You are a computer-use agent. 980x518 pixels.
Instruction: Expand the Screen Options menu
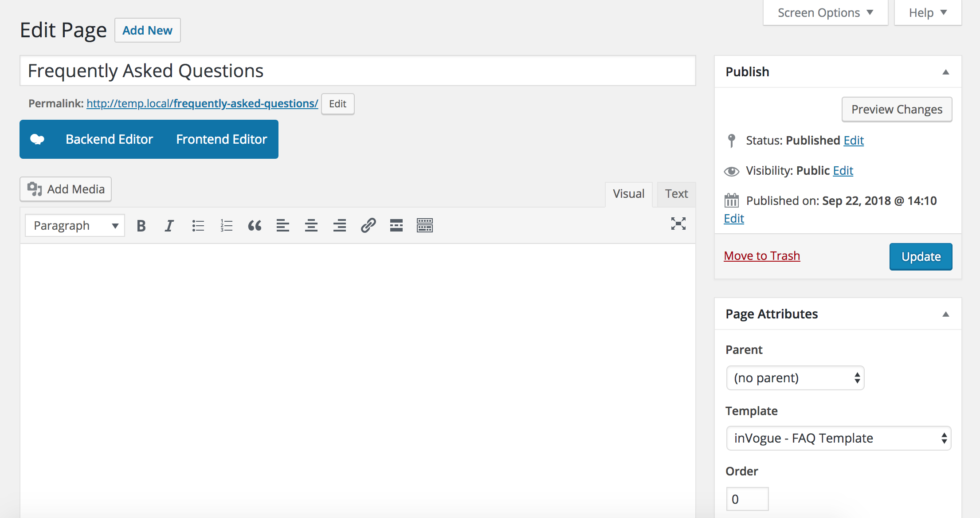[x=825, y=13]
